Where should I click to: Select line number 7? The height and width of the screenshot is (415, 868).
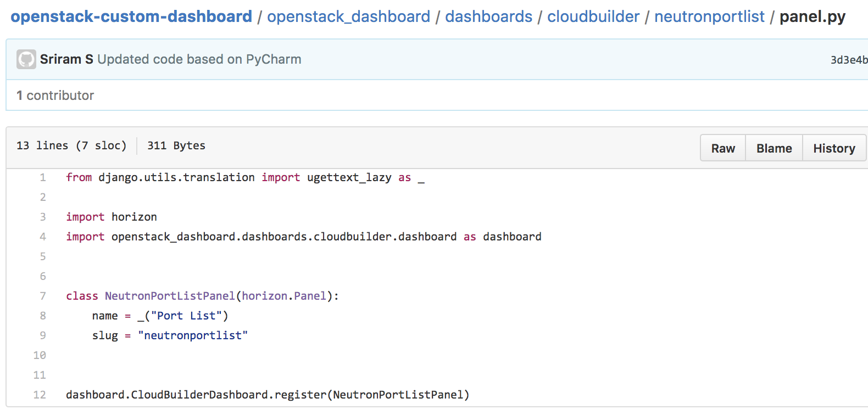43,296
